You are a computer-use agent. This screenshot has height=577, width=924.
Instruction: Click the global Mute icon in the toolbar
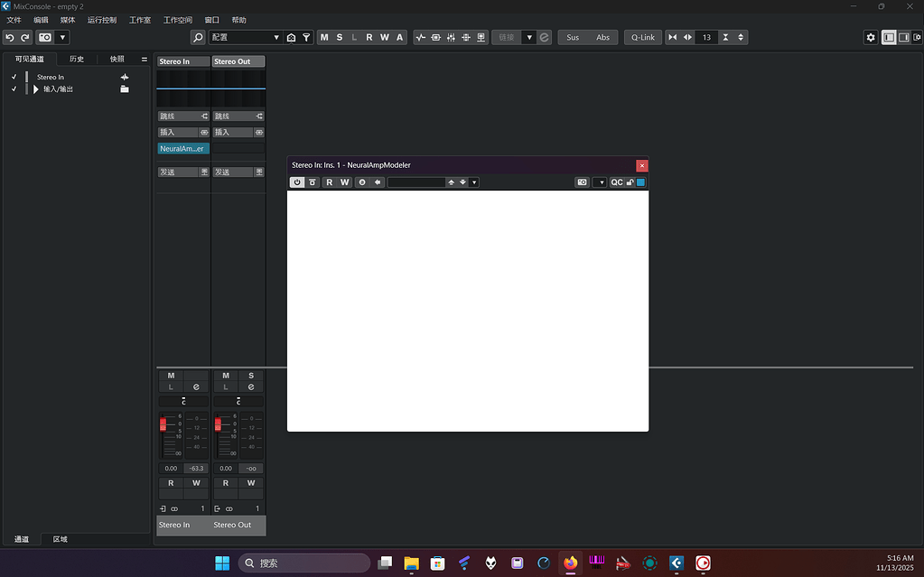(x=323, y=37)
